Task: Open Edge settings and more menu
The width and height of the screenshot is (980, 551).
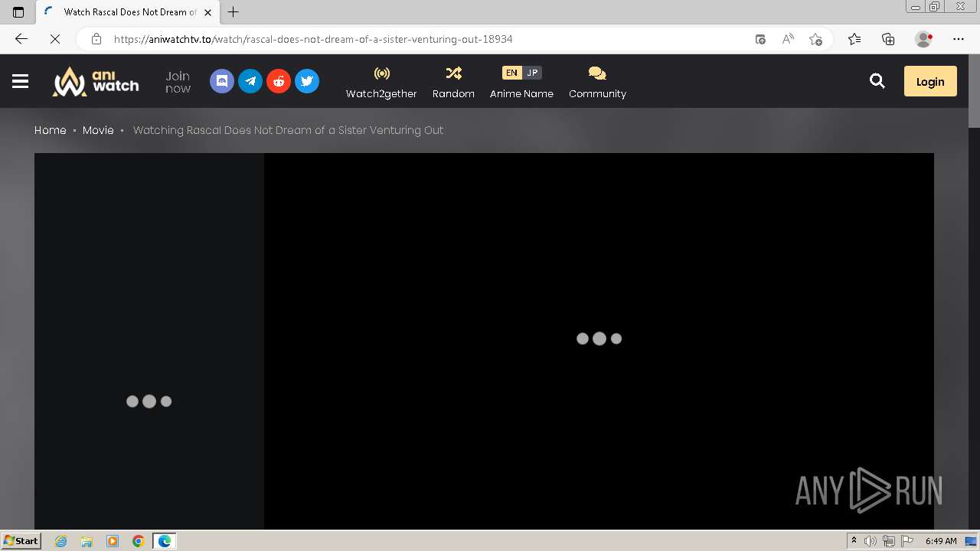Action: coord(959,39)
